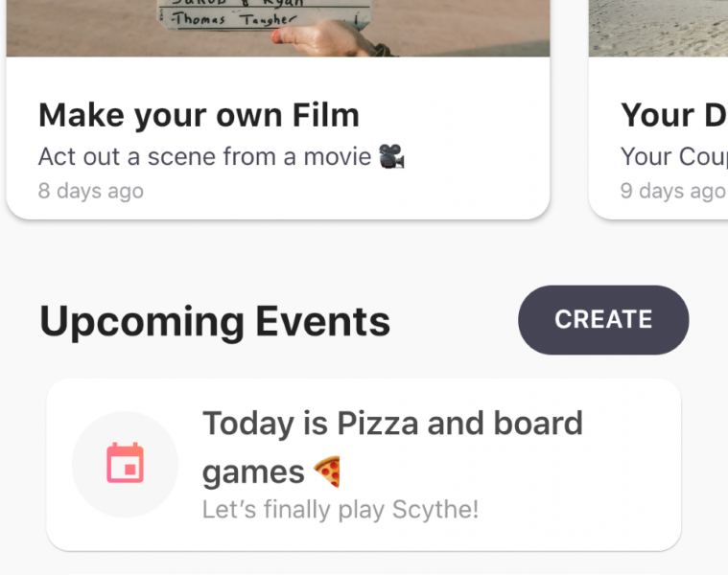Viewport: 728px width, 575px height.
Task: Click the movie camera emoji
Action: click(390, 156)
